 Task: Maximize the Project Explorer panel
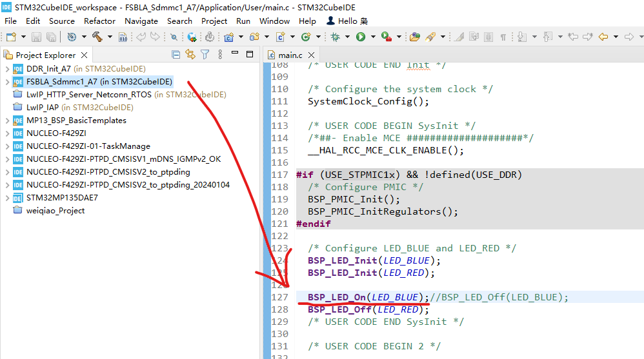pos(250,54)
